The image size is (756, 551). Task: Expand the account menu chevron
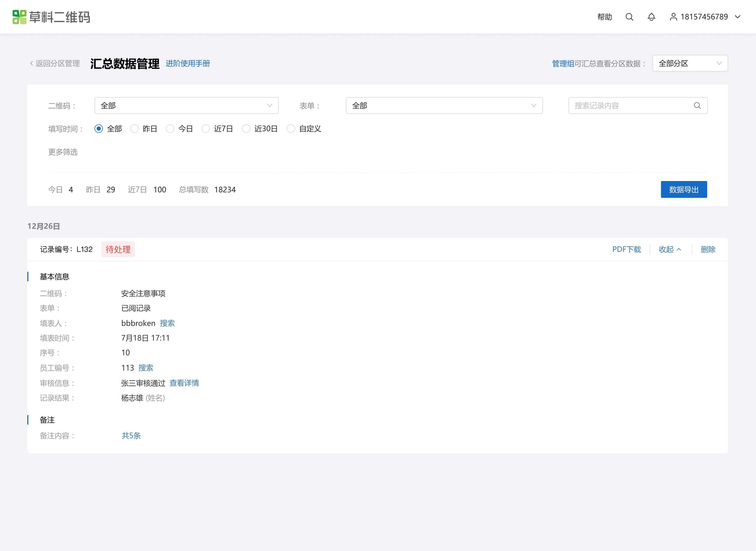(x=738, y=17)
